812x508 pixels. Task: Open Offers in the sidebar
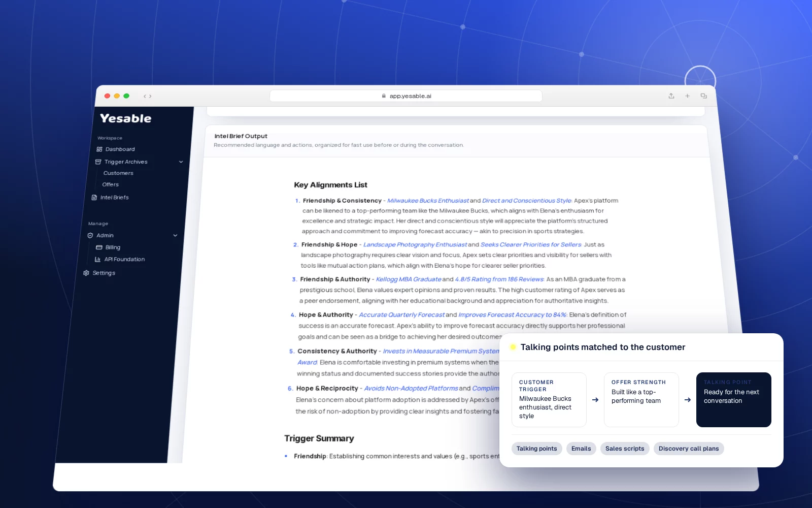[111, 185]
